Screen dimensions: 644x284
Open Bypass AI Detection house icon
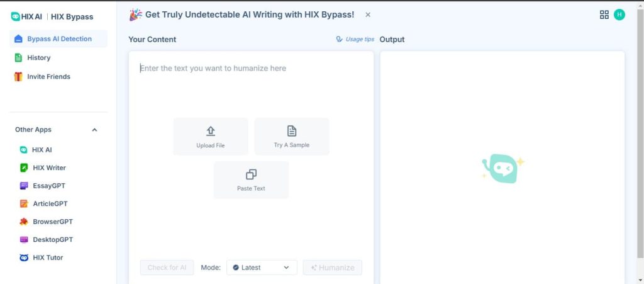18,38
